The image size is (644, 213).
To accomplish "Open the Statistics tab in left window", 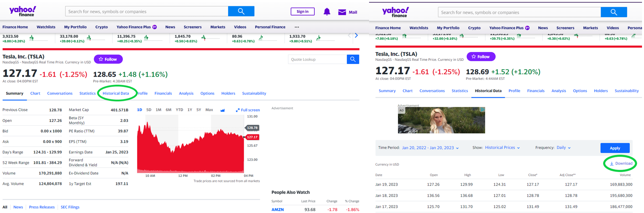I will [x=87, y=93].
